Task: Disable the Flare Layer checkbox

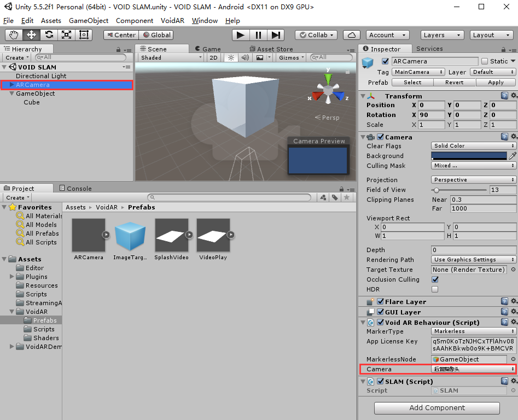Action: click(x=381, y=301)
